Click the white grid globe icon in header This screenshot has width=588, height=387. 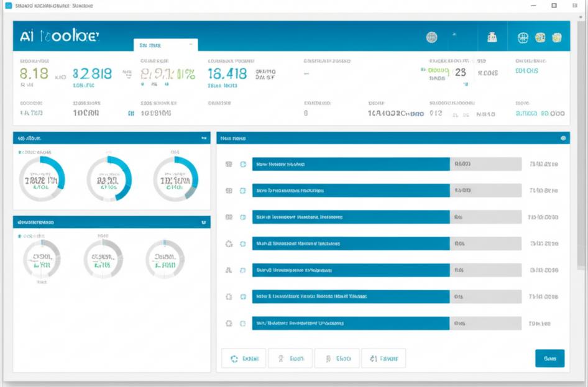(523, 38)
